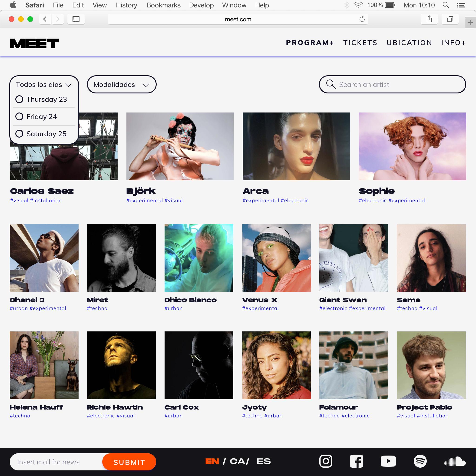Open the Venus X artist photo
The height and width of the screenshot is (476, 476).
[x=276, y=258]
